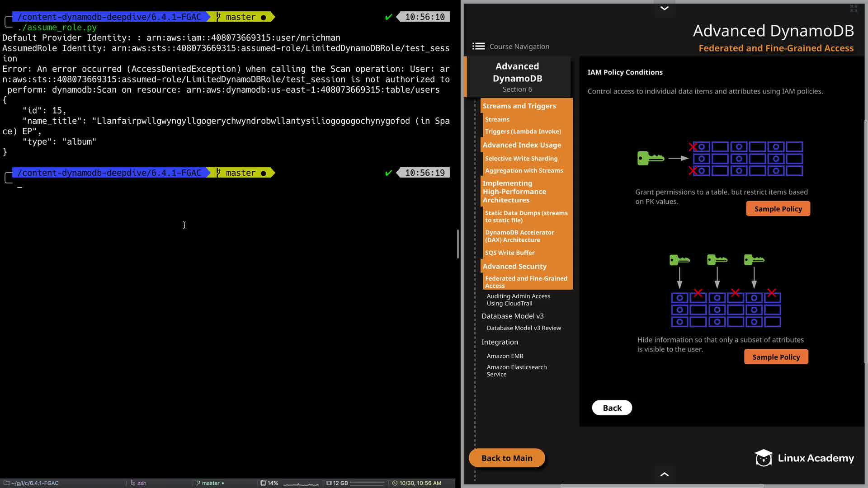Image resolution: width=868 pixels, height=488 pixels.
Task: Click the green key icon beside the arrow
Action: tap(650, 158)
